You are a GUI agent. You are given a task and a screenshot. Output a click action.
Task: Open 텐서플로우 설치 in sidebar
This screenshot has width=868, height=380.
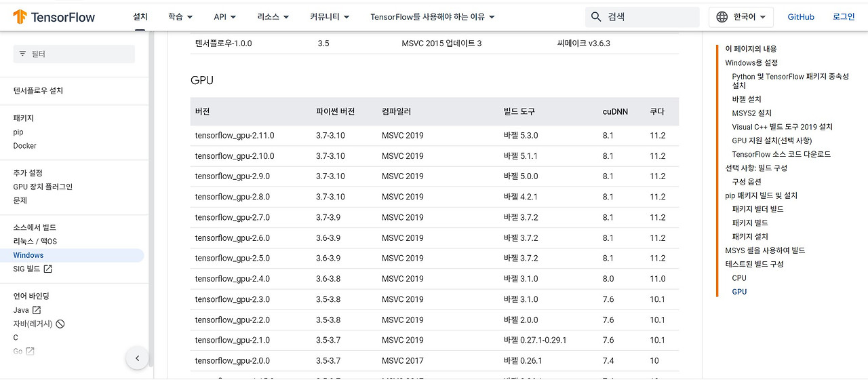[x=38, y=91]
